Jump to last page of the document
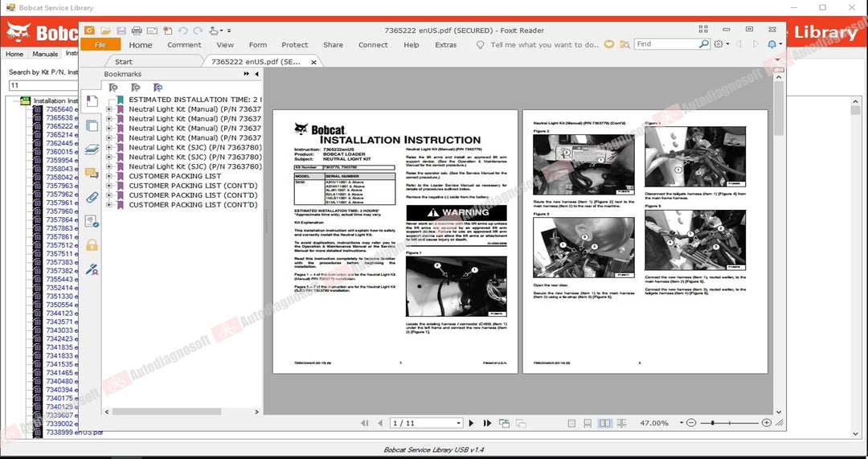868x459 pixels. [487, 423]
